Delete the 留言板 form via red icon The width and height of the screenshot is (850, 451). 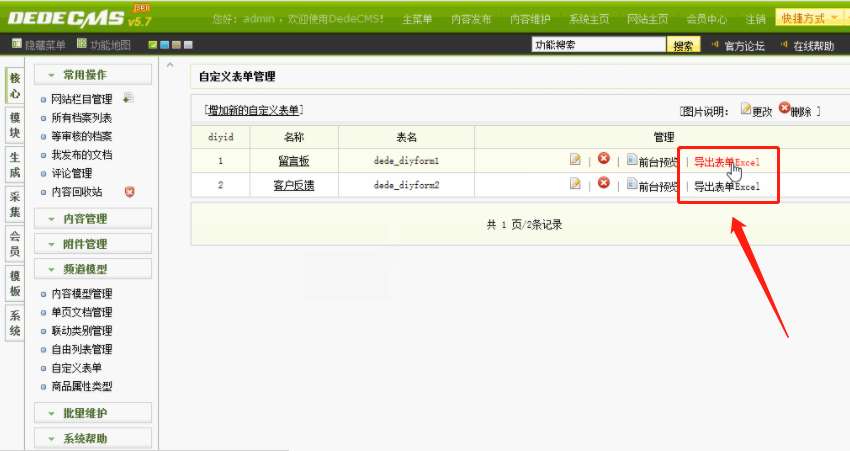coord(603,158)
